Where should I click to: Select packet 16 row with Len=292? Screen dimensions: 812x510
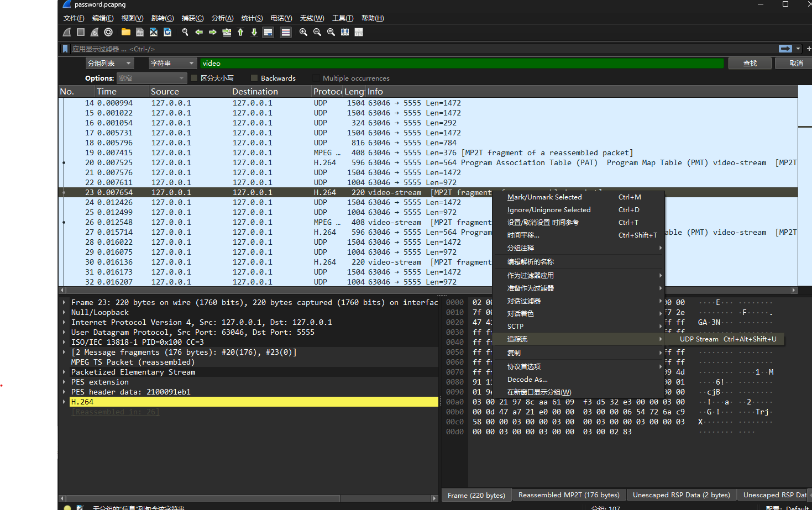[x=428, y=123]
